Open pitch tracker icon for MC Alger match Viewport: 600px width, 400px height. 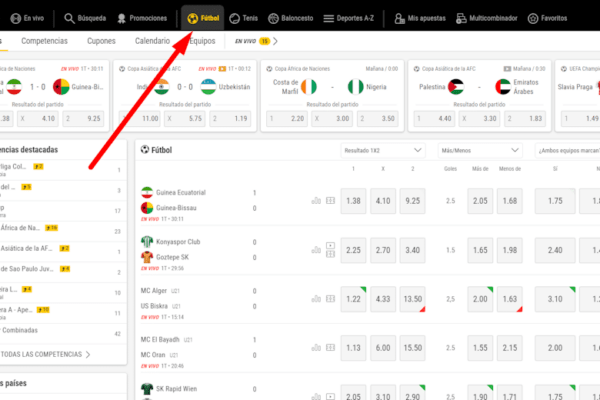(331, 299)
